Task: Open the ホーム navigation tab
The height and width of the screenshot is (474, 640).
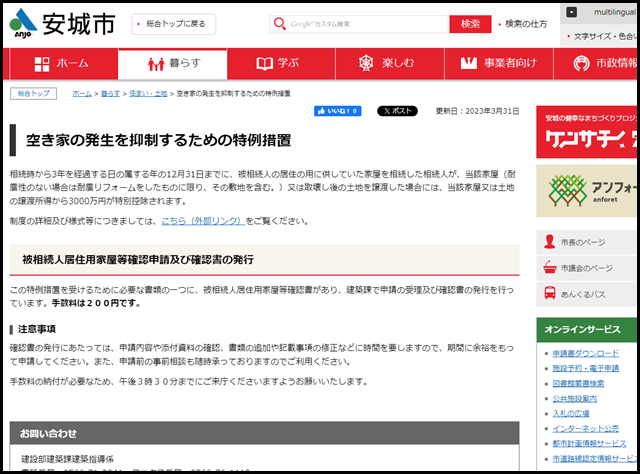Action: [x=64, y=64]
